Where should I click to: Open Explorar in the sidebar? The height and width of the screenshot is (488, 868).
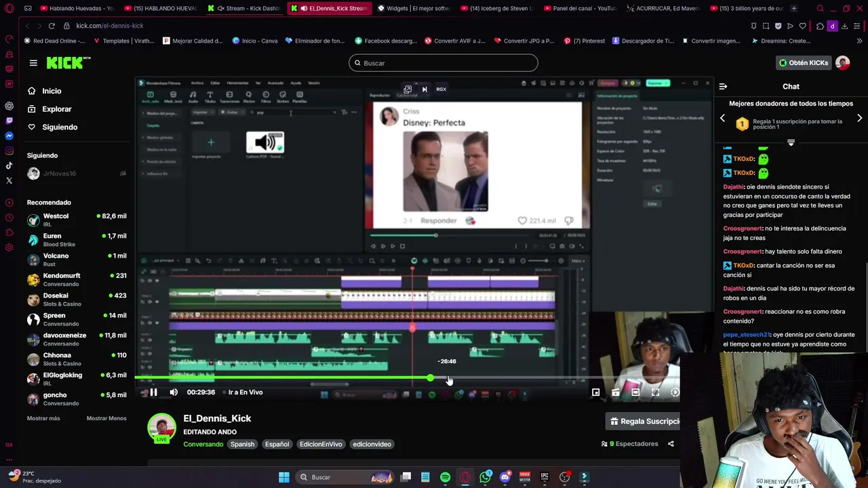tap(50, 109)
